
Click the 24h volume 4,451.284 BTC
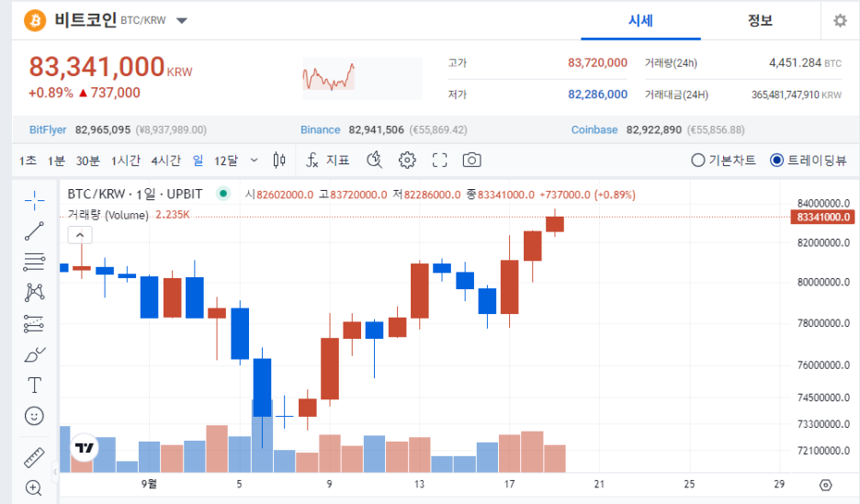click(x=805, y=63)
